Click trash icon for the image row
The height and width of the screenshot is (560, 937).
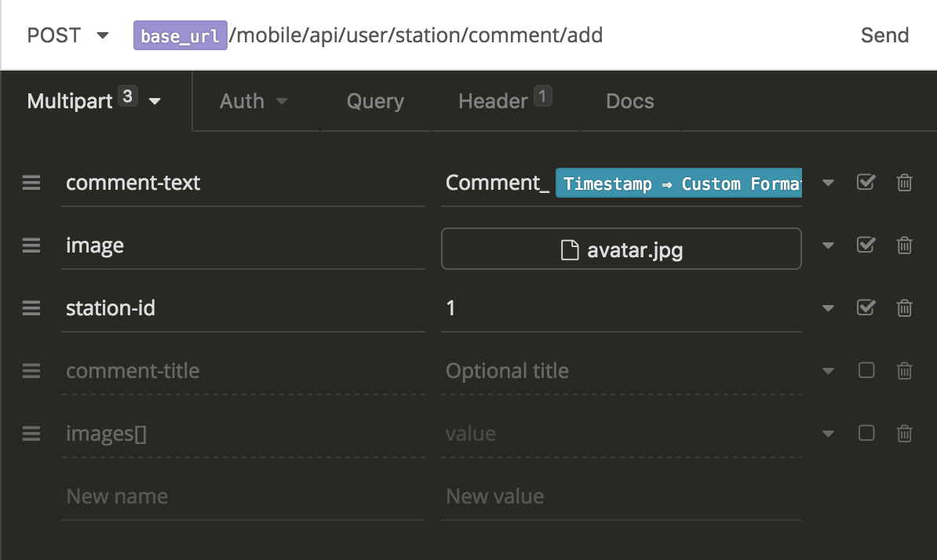click(x=904, y=245)
